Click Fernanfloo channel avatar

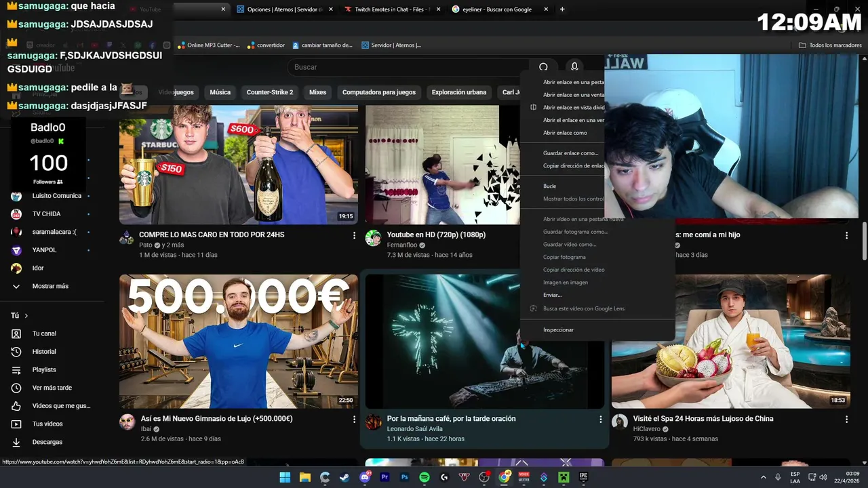[x=374, y=238]
